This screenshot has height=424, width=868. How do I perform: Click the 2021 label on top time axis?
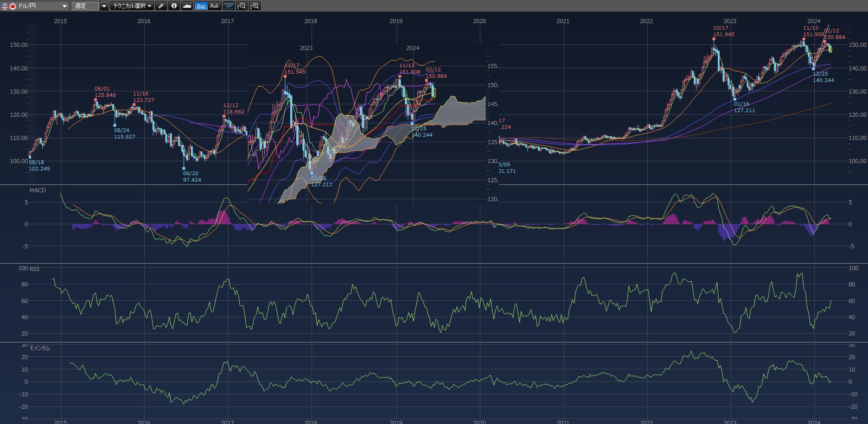tap(563, 21)
